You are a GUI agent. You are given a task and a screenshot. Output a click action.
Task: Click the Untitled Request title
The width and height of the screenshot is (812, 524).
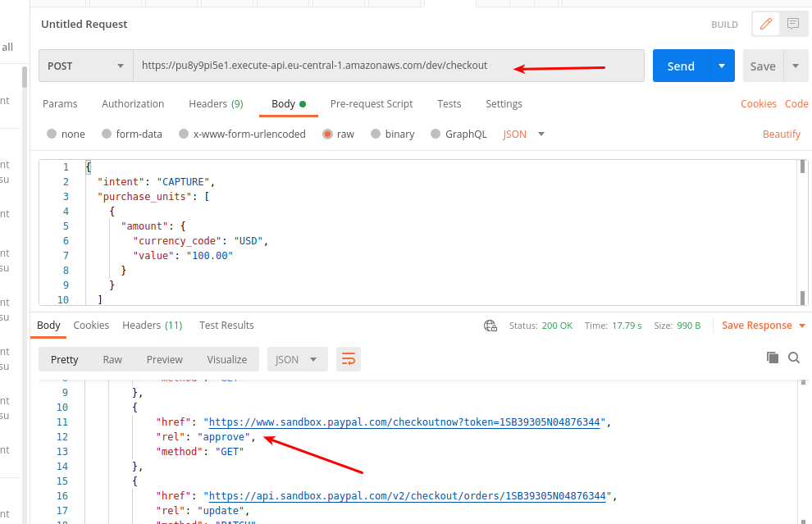[x=84, y=25]
